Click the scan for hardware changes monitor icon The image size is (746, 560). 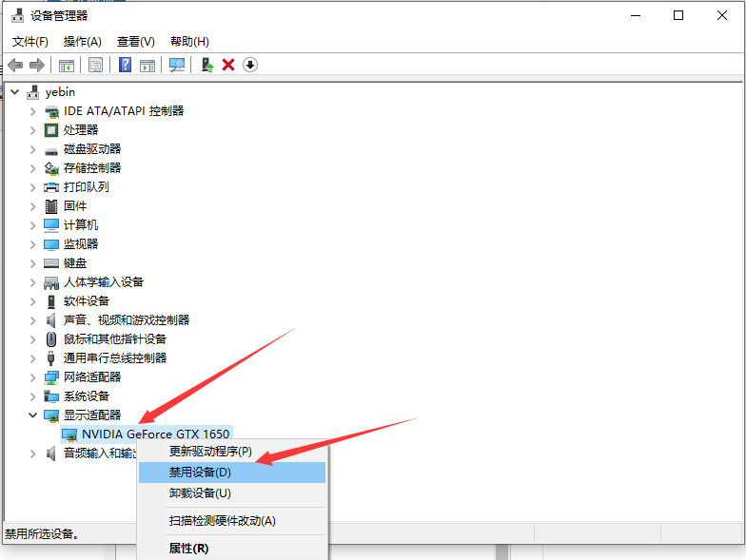[177, 65]
